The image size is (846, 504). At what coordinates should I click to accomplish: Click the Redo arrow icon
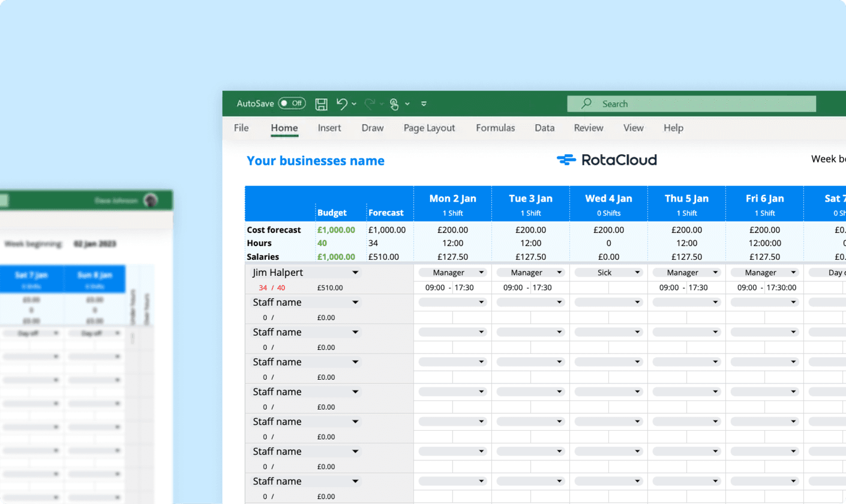tap(370, 104)
